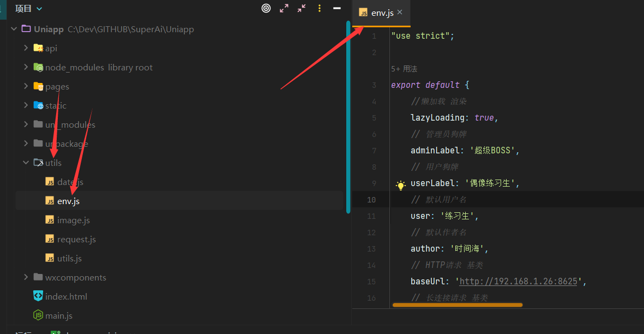Click the 'author' property text
This screenshot has width=644, height=334.
point(425,248)
